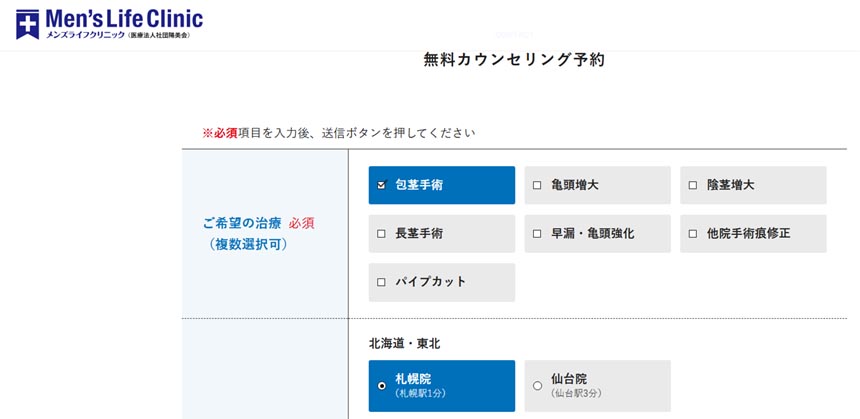The height and width of the screenshot is (419, 860).
Task: Click the 北海道・東北 region heading
Action: click(x=405, y=343)
